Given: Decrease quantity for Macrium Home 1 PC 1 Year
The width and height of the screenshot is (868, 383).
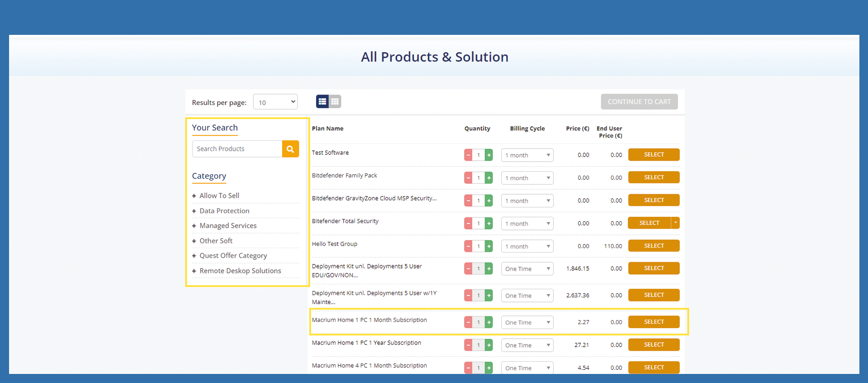Looking at the screenshot, I should click(x=468, y=345).
